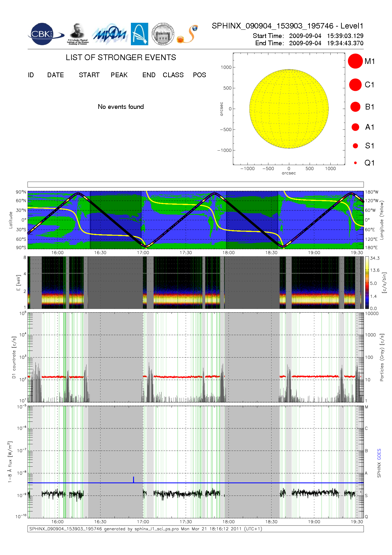Screen dimensions: 392x555
Task: Click the footer text generated by sphinx_l1_sci_ps.pro
Action: tap(146, 529)
